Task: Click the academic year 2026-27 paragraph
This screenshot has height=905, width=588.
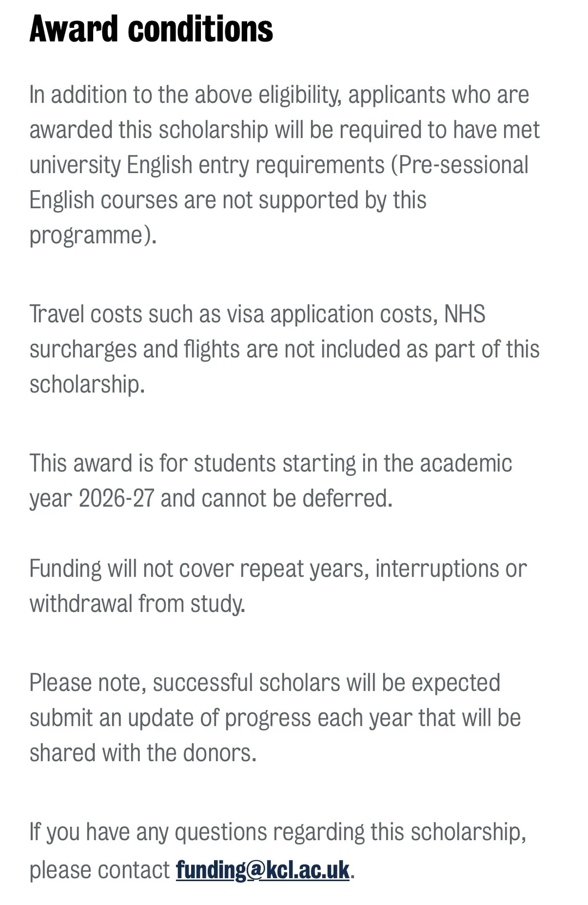Action: coord(271,481)
